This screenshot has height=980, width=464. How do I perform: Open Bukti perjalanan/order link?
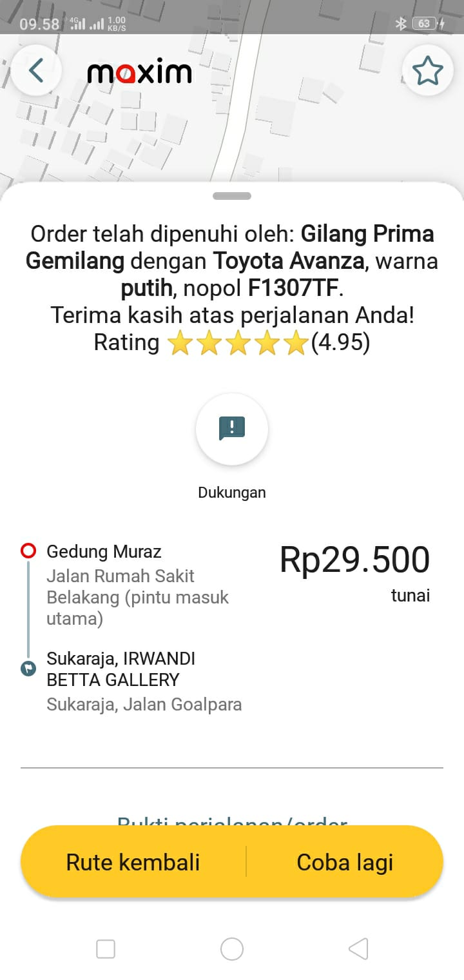pyautogui.click(x=232, y=821)
